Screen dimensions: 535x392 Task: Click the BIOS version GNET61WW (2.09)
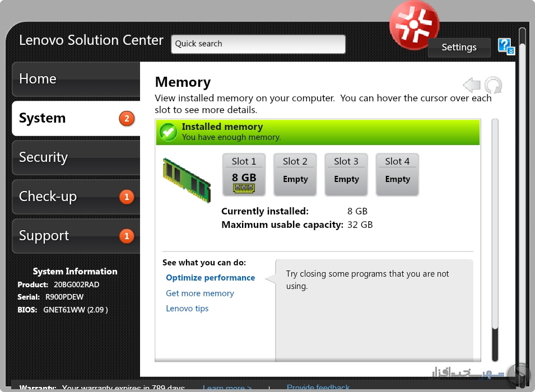tap(76, 310)
